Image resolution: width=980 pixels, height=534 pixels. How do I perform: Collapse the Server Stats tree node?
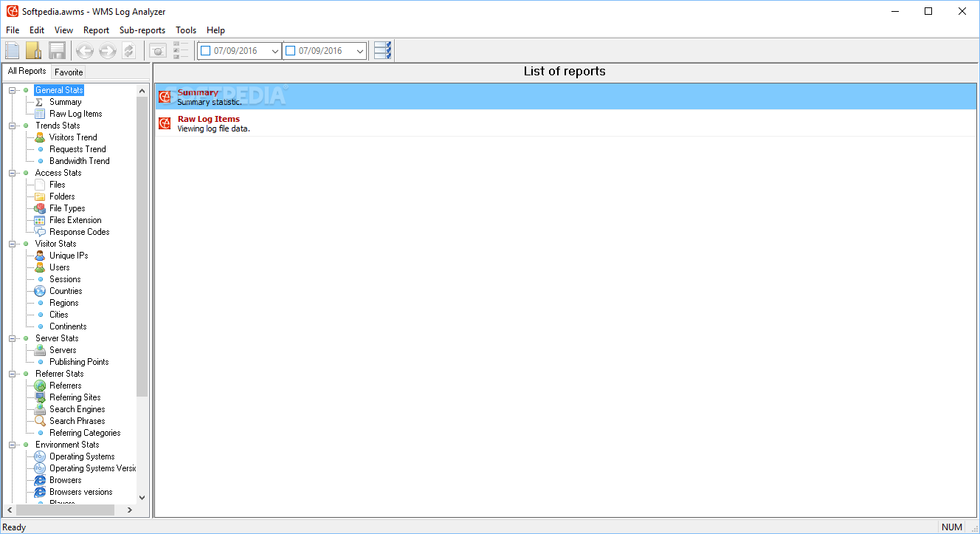tap(12, 338)
